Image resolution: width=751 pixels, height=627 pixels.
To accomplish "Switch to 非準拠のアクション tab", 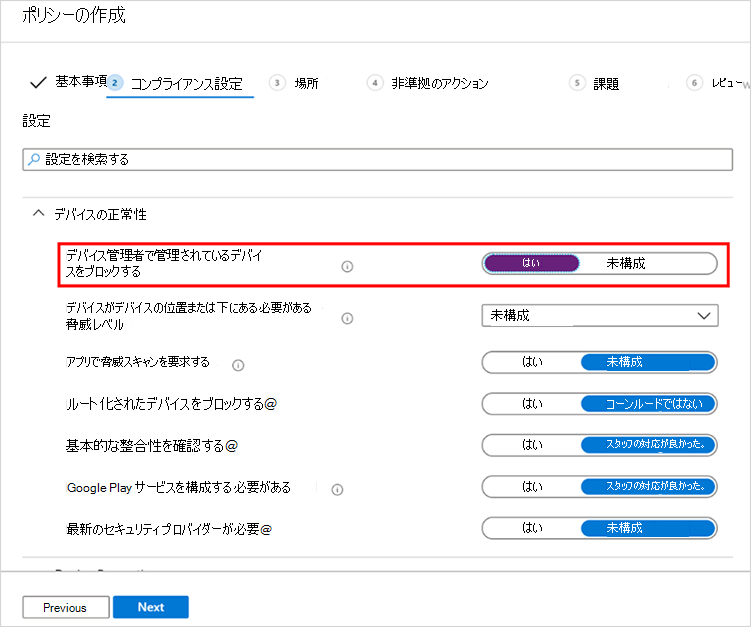I will point(439,83).
